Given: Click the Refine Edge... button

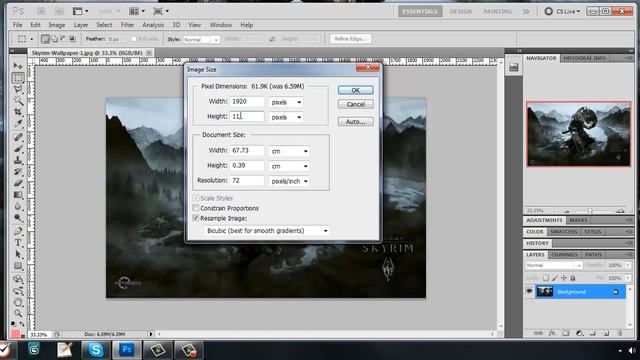Looking at the screenshot, I should (x=351, y=39).
